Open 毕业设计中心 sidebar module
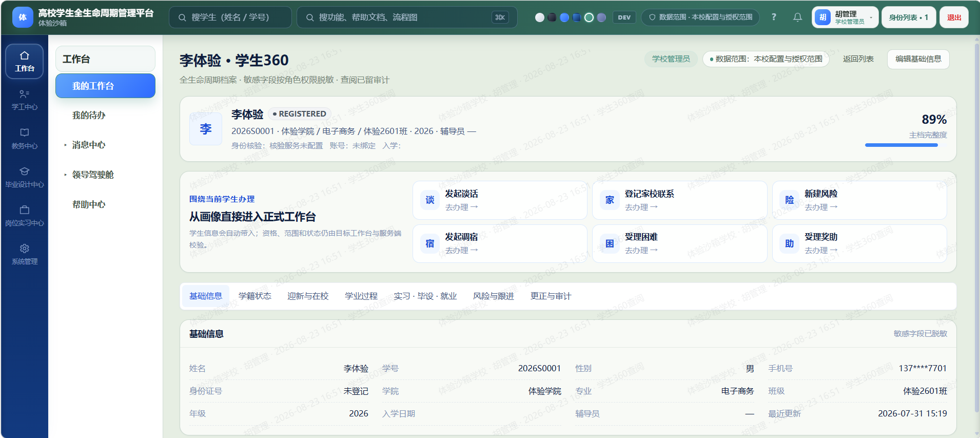Image resolution: width=980 pixels, height=438 pixels. click(25, 177)
